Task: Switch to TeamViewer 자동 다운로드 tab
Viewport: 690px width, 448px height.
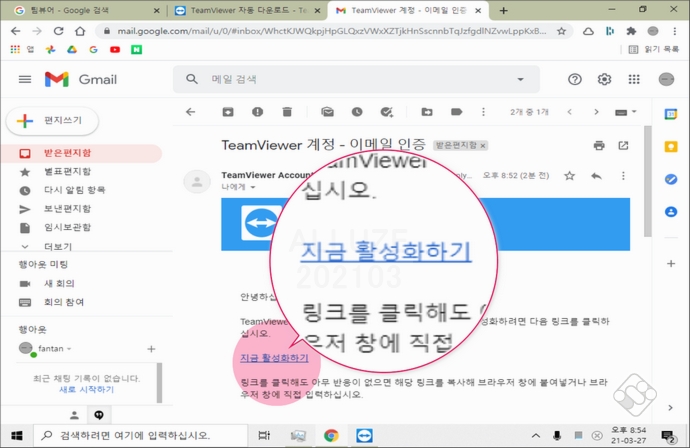Action: [x=247, y=11]
